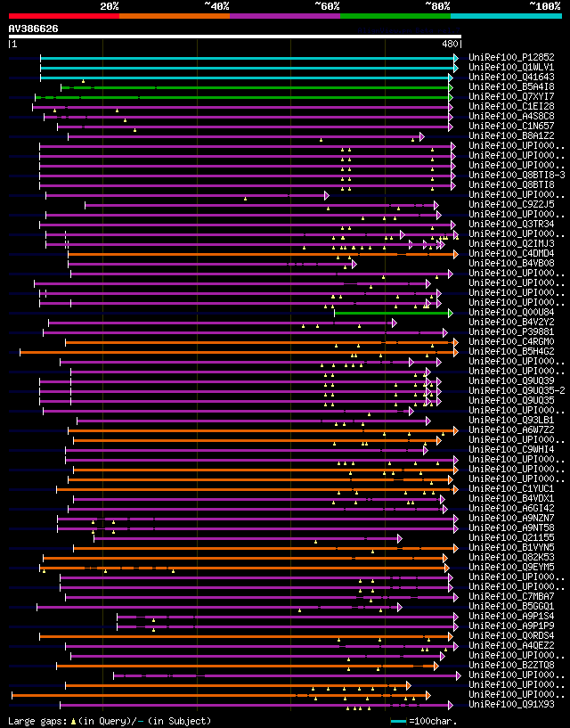This screenshot has height=728, width=570.
Task: Open hit UniRef100_P12852
Action: (511, 58)
